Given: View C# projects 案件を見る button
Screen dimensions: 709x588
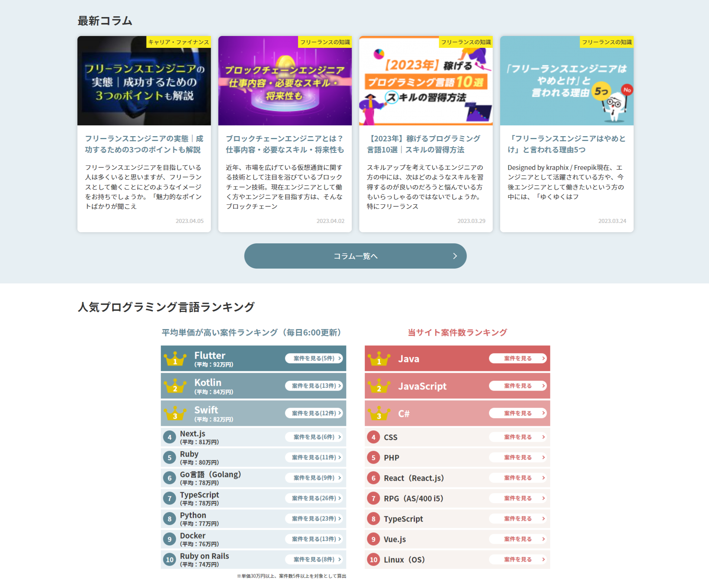Looking at the screenshot, I should tap(518, 413).
